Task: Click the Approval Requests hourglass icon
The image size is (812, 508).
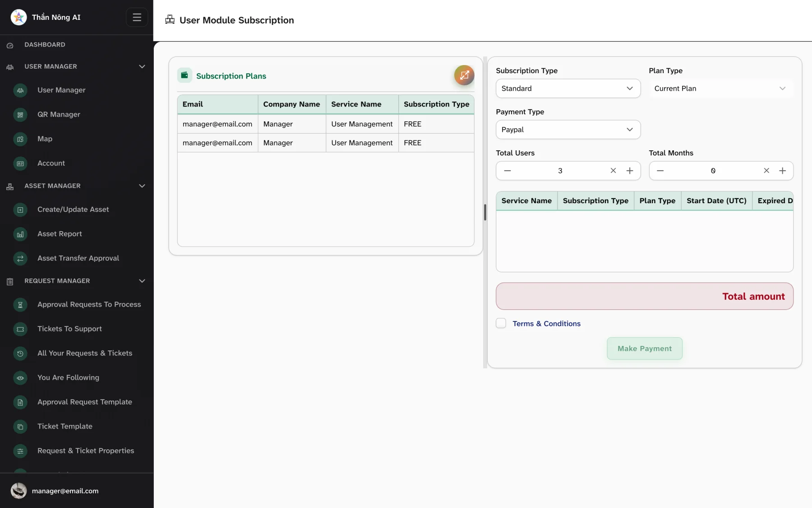Action: click(20, 305)
